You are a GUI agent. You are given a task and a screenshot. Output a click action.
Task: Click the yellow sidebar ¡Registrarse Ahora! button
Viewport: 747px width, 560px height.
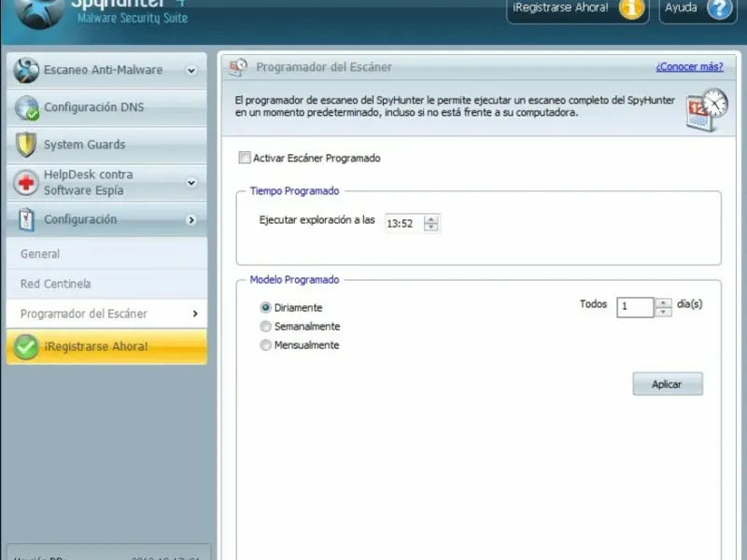pyautogui.click(x=106, y=346)
